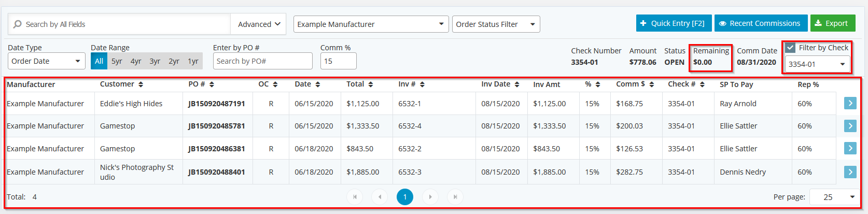This screenshot has height=214, width=868.
Task: Uncheck the Filter by Check checkbox
Action: (x=790, y=48)
